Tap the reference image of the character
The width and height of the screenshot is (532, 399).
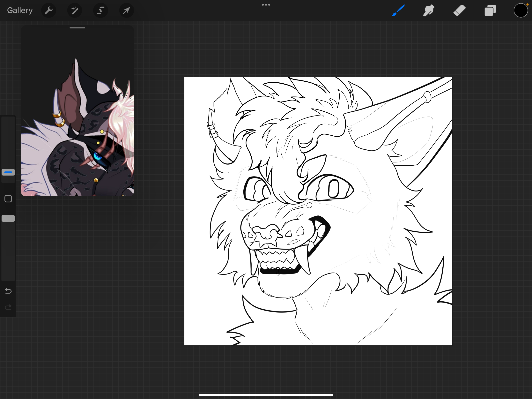(x=77, y=135)
